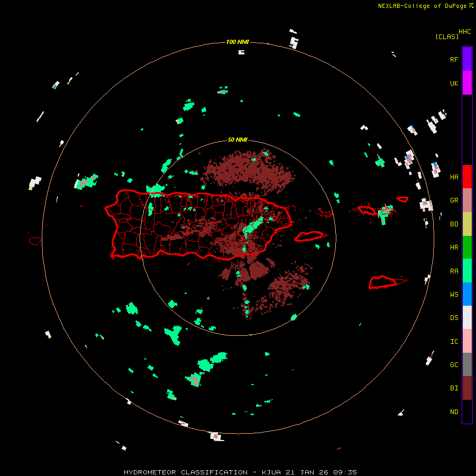The width and height of the screenshot is (476, 476).
Task: Click the dusty pink GR legend swatch
Action: [467, 200]
